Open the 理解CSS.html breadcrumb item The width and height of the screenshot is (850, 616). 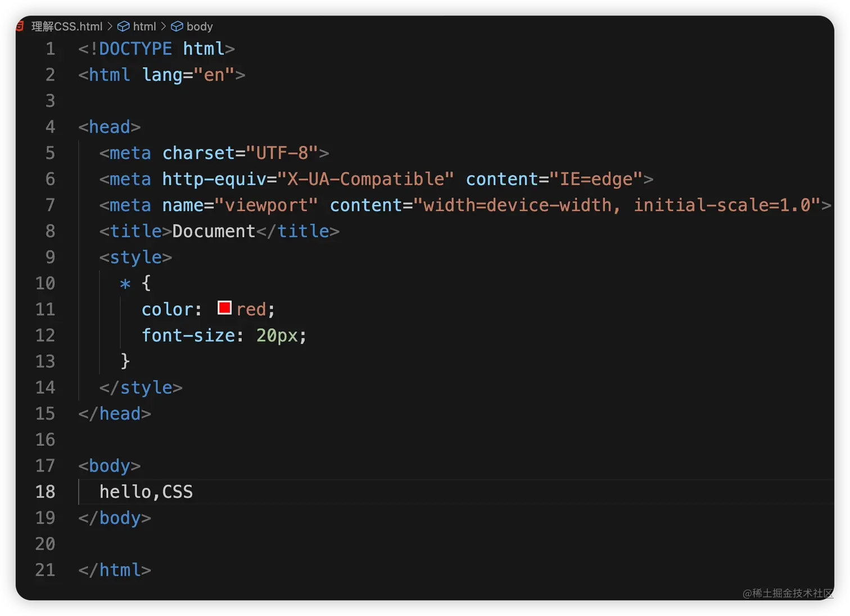(x=67, y=26)
